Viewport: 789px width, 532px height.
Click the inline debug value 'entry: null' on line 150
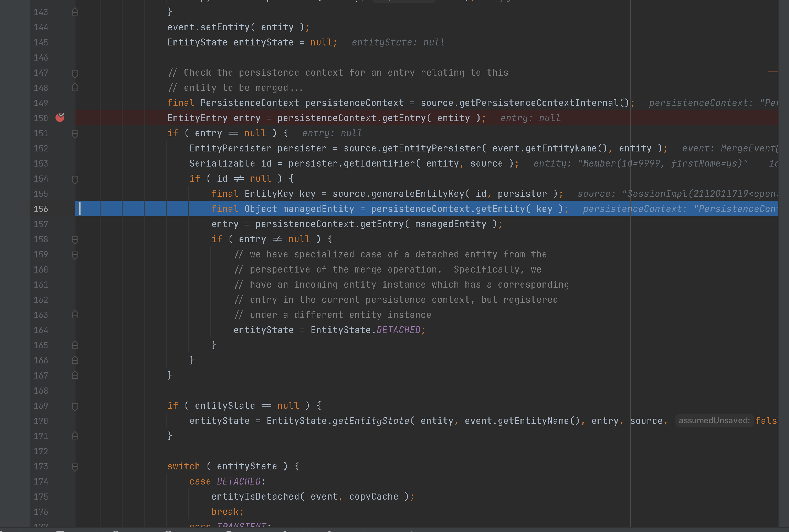coord(530,118)
